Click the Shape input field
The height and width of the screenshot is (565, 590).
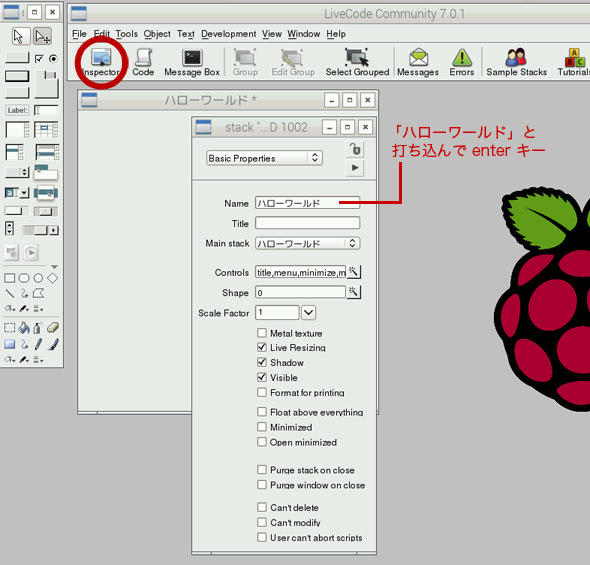click(300, 292)
